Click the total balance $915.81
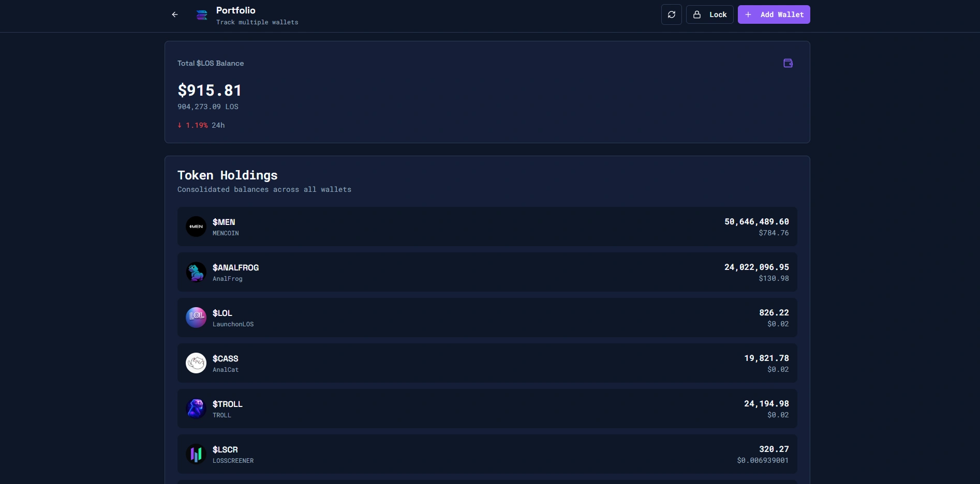This screenshot has height=484, width=980. (x=210, y=90)
